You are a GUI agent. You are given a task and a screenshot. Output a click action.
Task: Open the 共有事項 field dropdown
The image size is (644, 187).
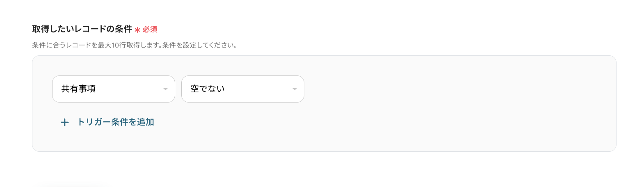coord(114,89)
